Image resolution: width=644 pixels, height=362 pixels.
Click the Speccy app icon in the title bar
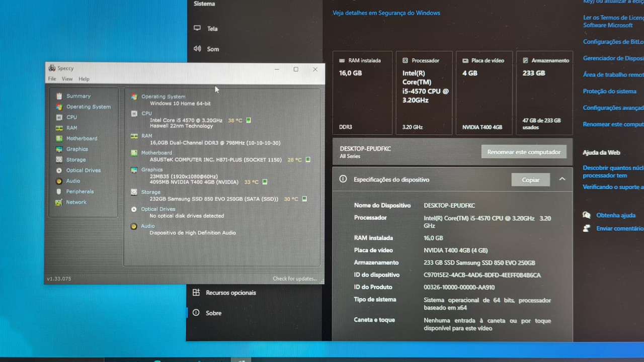[52, 68]
